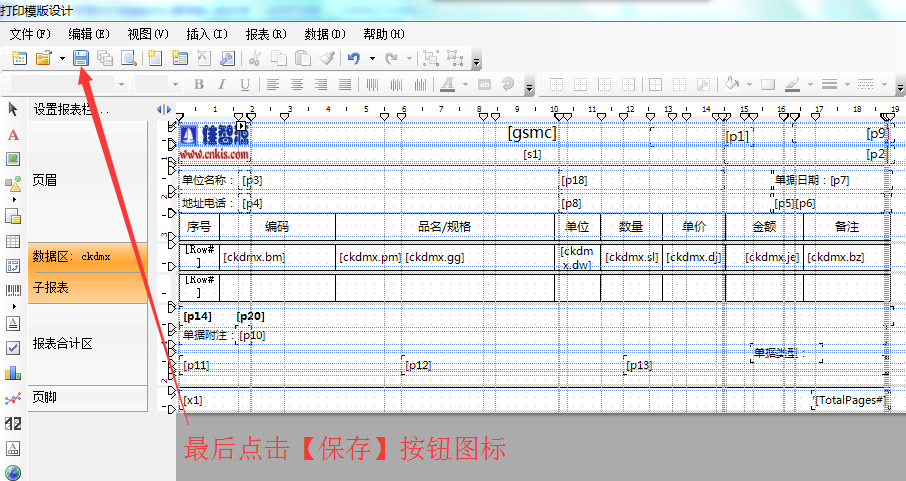
Task: Click the undo arrow icon
Action: coord(353,58)
